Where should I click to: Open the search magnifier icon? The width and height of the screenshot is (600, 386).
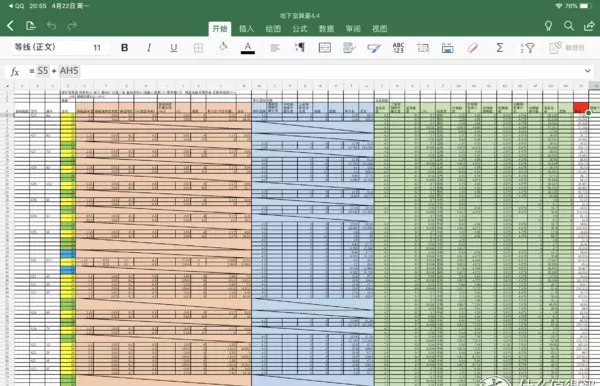tap(569, 26)
